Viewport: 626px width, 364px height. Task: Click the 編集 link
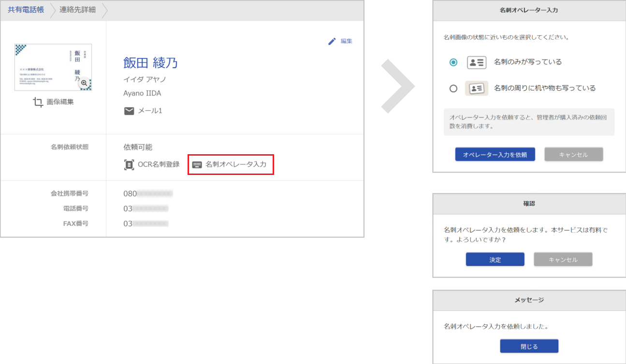tap(347, 41)
